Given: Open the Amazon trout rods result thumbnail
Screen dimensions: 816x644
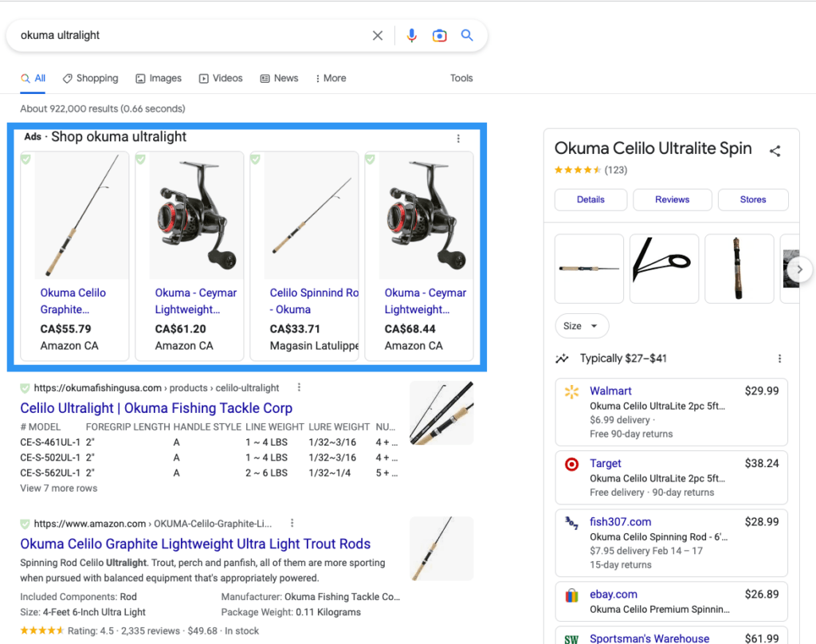Looking at the screenshot, I should point(441,548).
